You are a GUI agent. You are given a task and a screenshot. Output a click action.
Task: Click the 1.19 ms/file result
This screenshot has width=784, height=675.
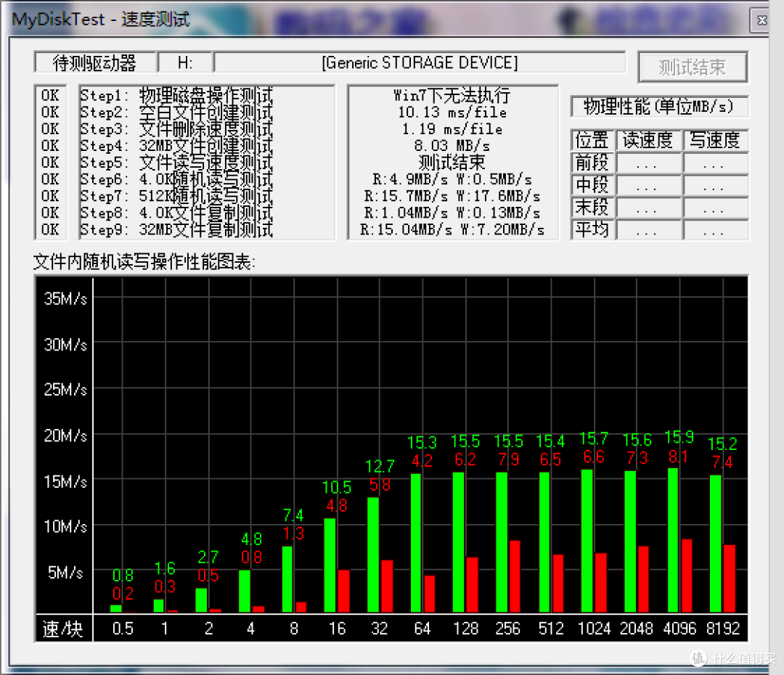[x=452, y=129]
